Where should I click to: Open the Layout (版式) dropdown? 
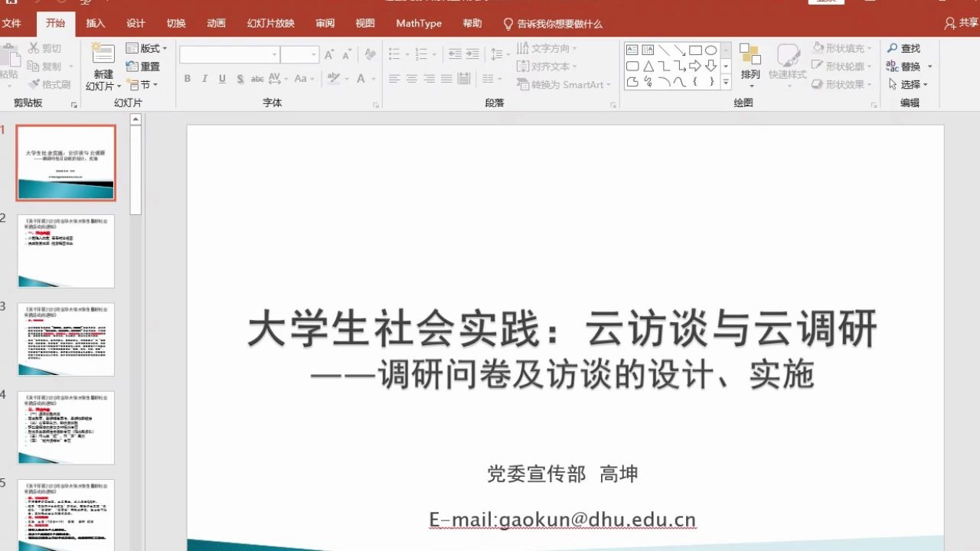(146, 48)
